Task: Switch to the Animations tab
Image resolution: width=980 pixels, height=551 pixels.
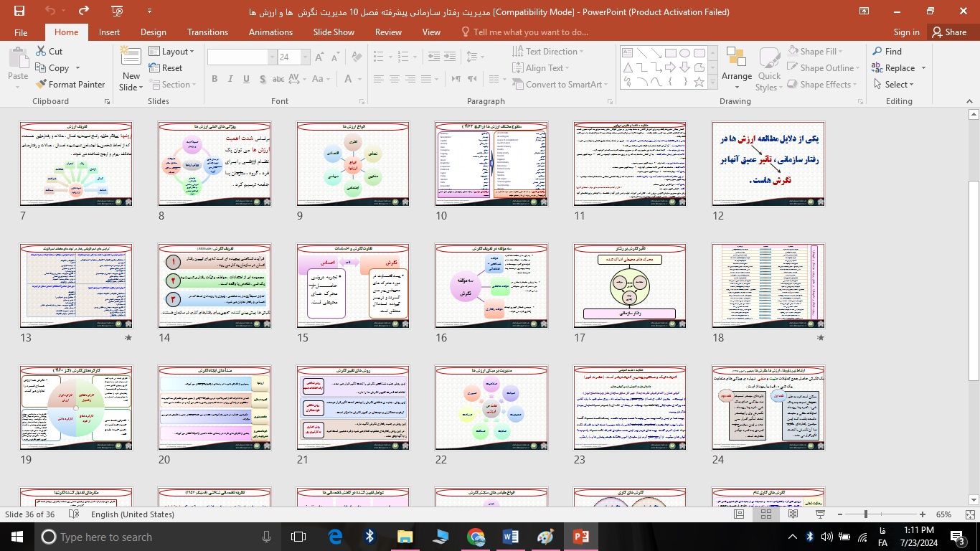Action: coord(270,32)
